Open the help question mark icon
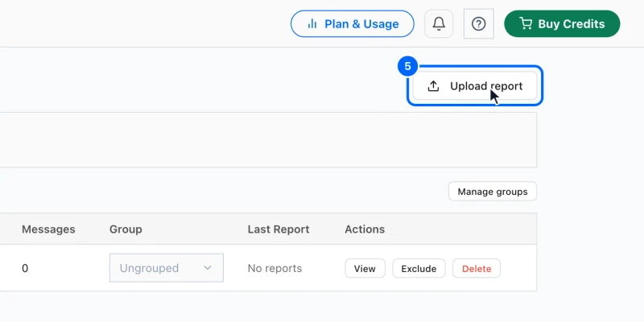 pos(478,24)
